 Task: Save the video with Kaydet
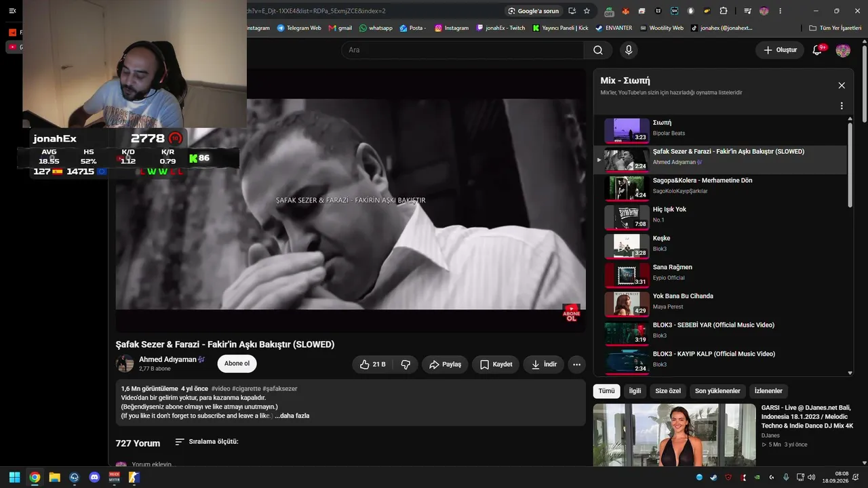coord(496,365)
